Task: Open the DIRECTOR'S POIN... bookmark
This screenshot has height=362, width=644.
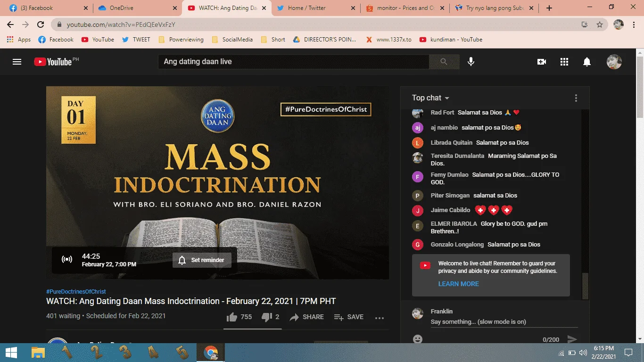Action: pos(324,40)
